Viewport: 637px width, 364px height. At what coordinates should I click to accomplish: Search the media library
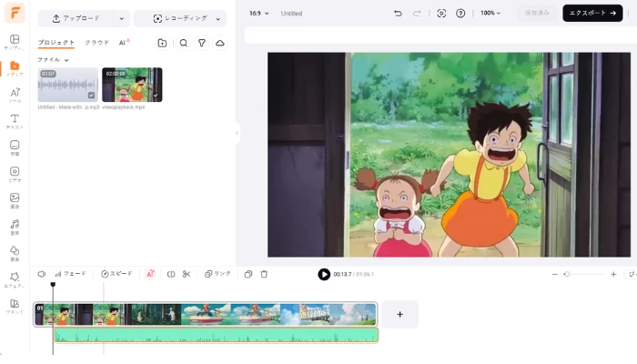click(184, 43)
